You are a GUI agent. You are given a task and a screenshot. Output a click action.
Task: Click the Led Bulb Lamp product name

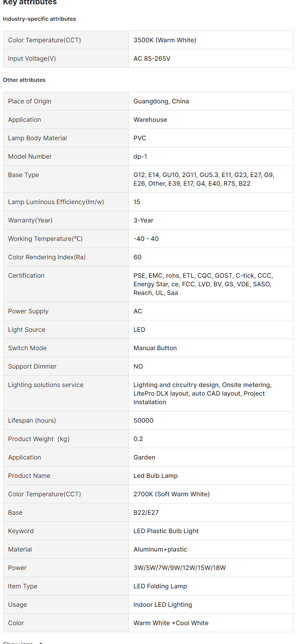pos(156,476)
